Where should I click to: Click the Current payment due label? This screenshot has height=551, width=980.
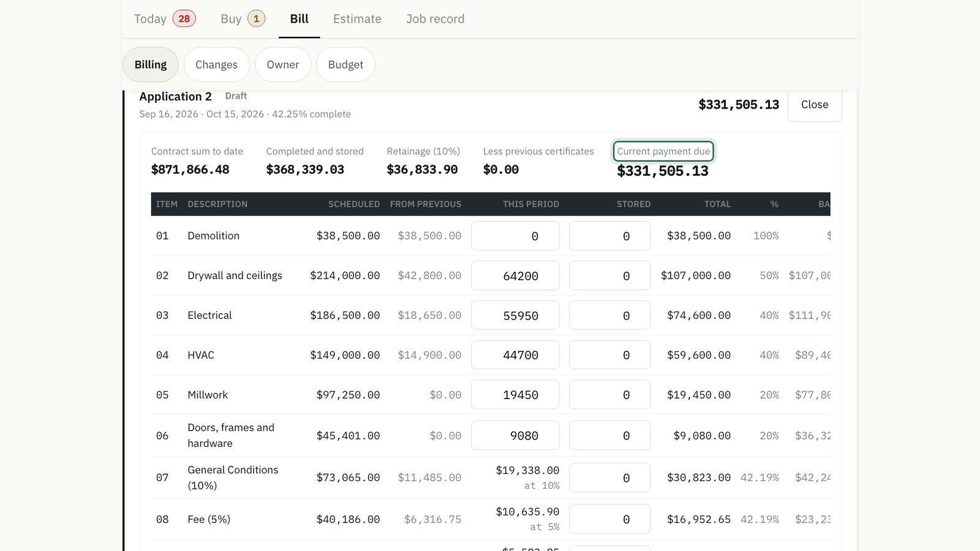point(663,151)
